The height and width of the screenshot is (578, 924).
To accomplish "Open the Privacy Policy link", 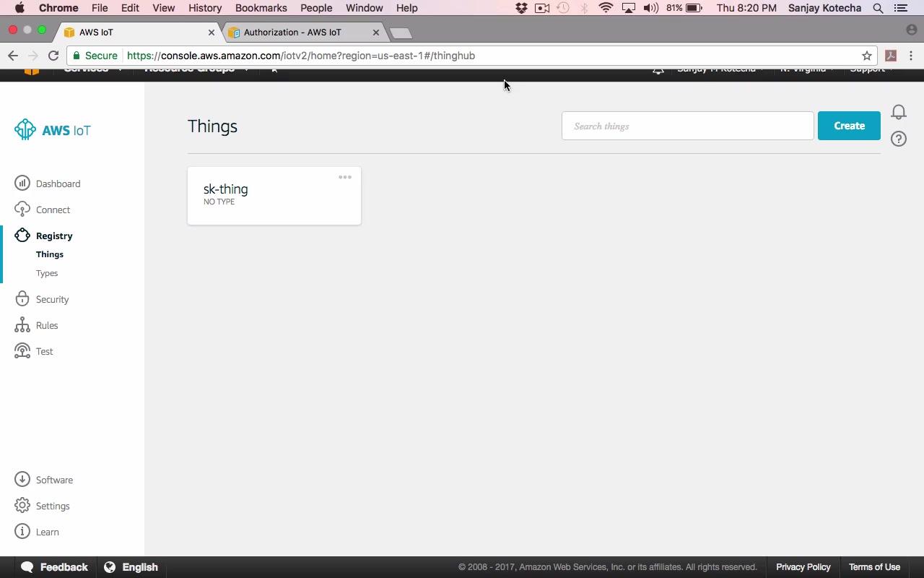I will coord(803,567).
